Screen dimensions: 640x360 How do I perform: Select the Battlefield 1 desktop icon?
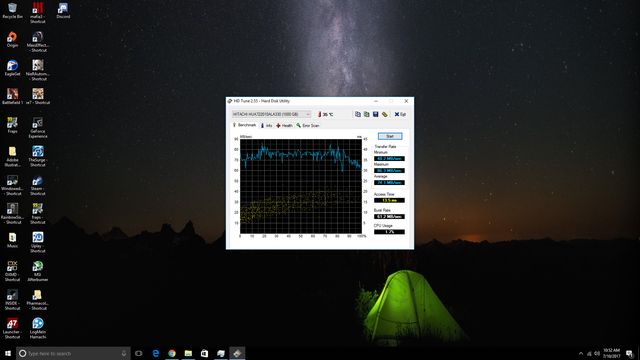12,97
